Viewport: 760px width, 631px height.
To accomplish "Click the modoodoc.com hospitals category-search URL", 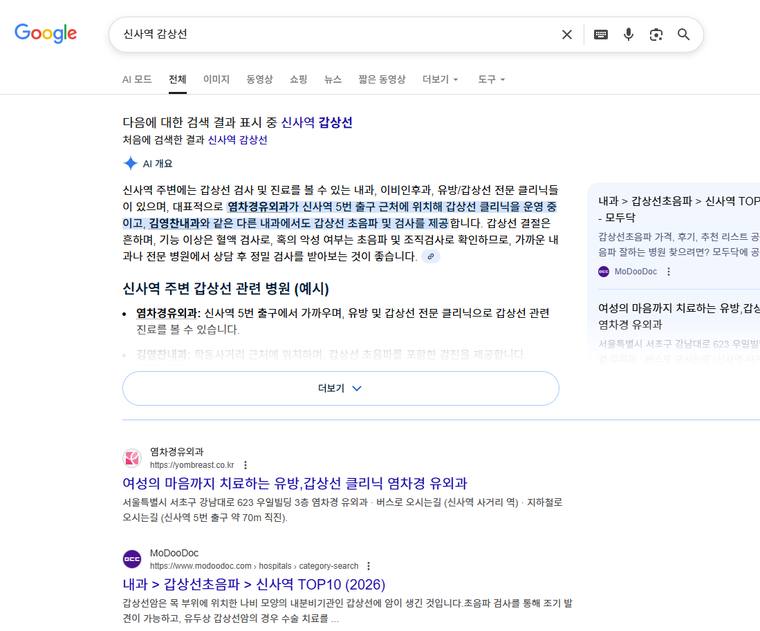I will pyautogui.click(x=254, y=566).
